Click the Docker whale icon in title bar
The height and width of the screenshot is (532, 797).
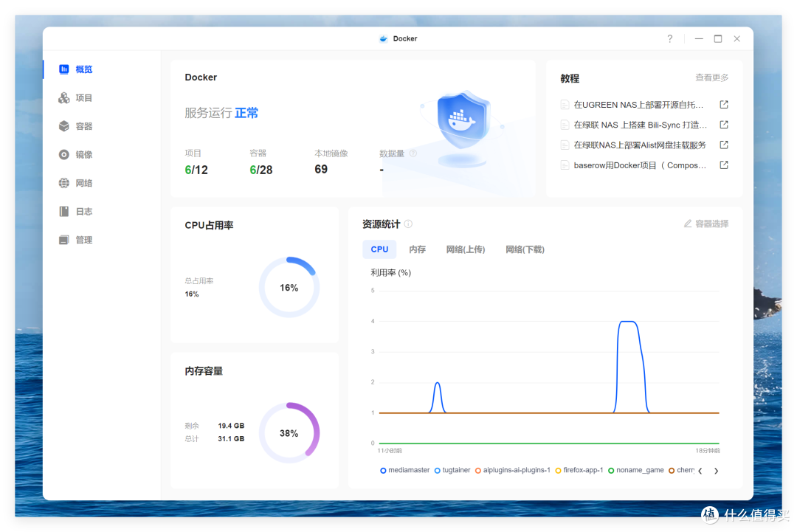pyautogui.click(x=384, y=38)
